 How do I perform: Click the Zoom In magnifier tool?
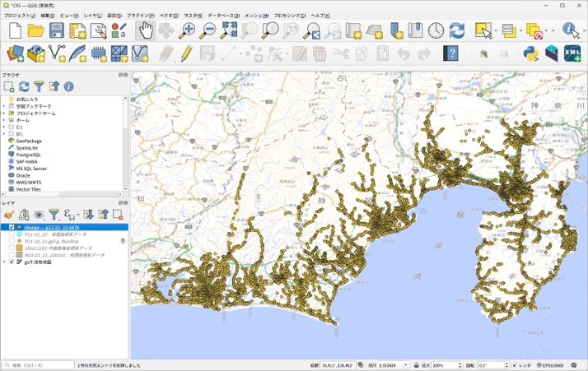(188, 31)
